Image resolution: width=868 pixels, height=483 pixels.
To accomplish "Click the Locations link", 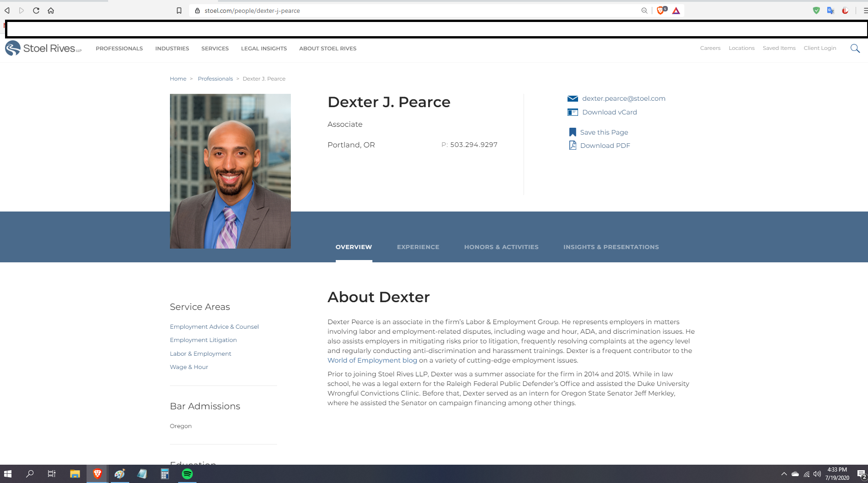I will [x=742, y=48].
